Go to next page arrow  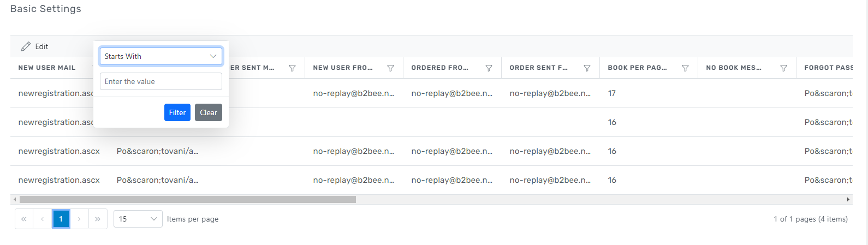[x=79, y=219]
